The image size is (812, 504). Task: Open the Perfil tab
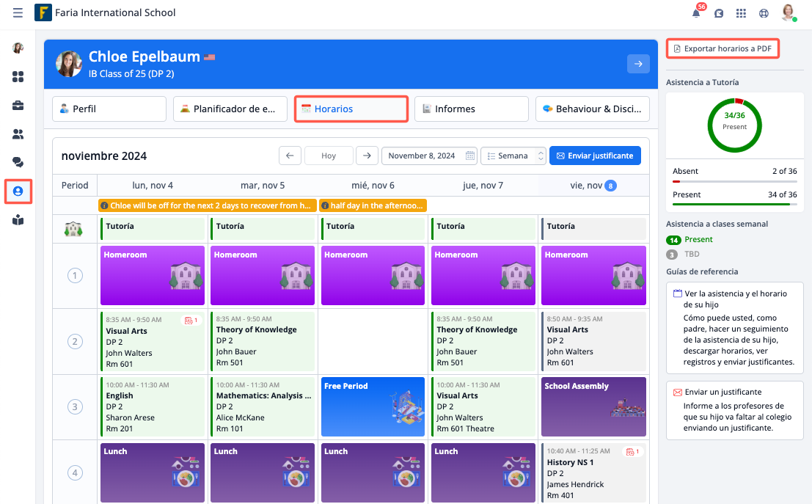tap(109, 109)
